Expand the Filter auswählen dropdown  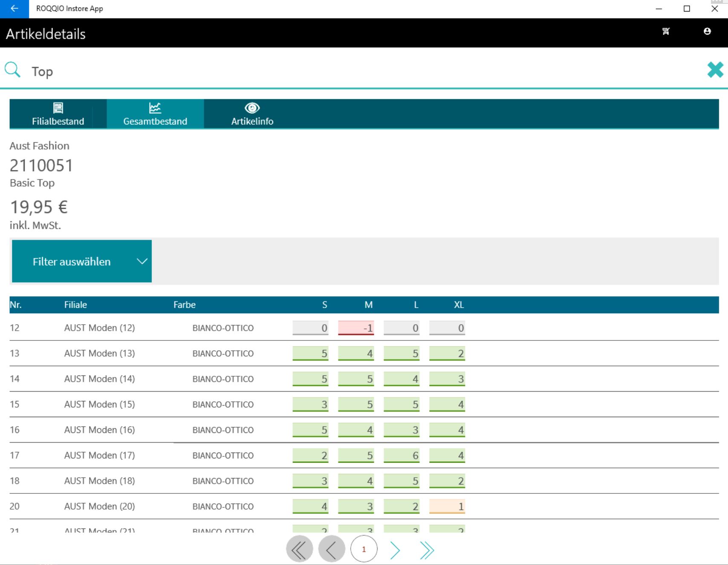[x=72, y=261]
